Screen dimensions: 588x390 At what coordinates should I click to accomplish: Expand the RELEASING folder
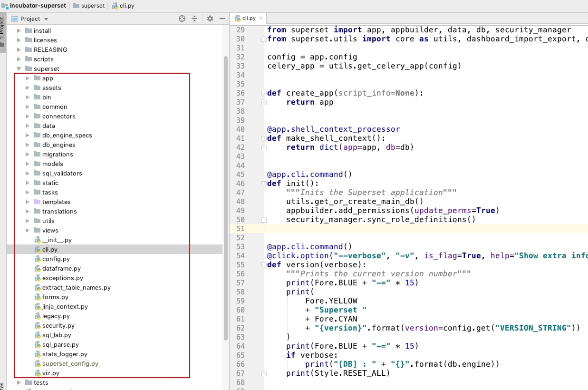pyautogui.click(x=19, y=49)
